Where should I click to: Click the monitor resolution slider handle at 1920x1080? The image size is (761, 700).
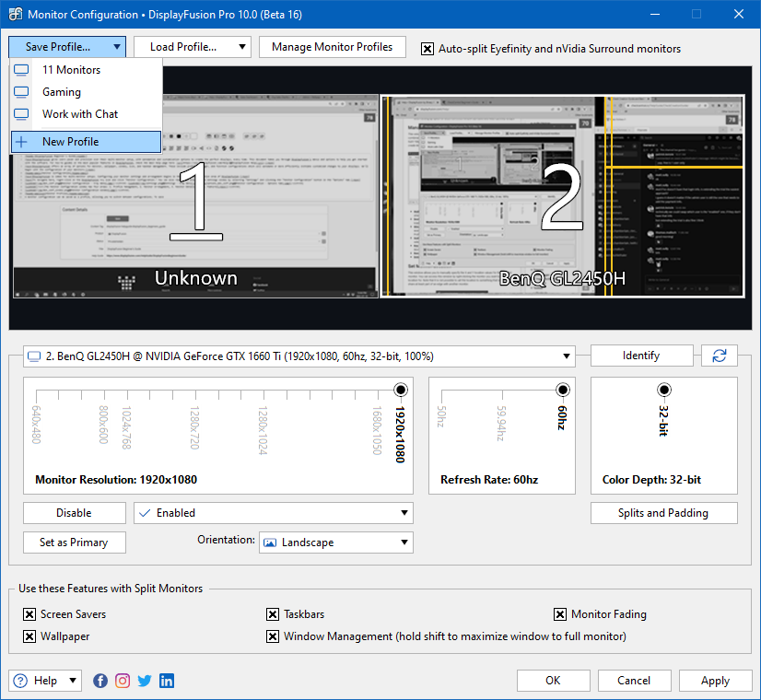[401, 390]
